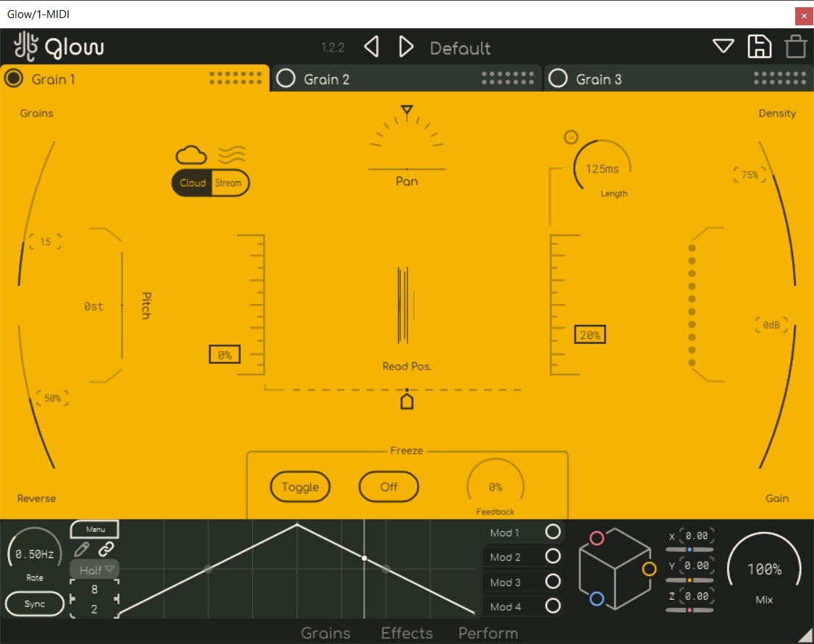Select the pencil draw icon in LFO panel

[82, 549]
